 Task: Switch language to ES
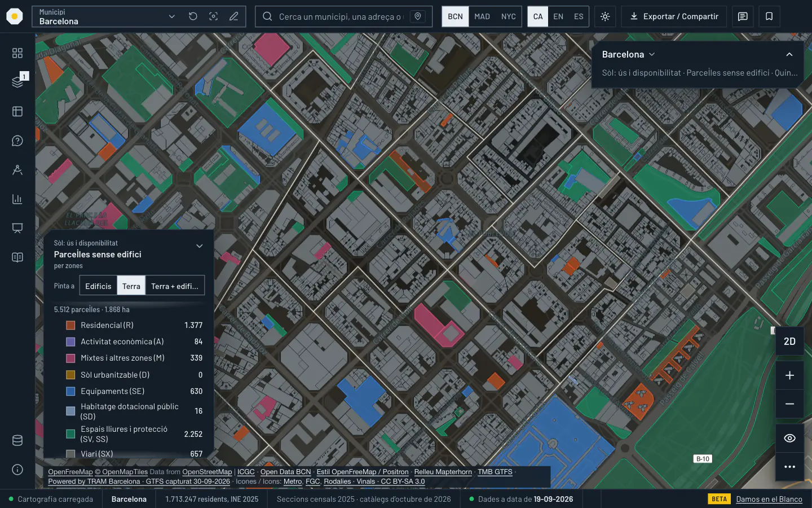click(x=579, y=16)
